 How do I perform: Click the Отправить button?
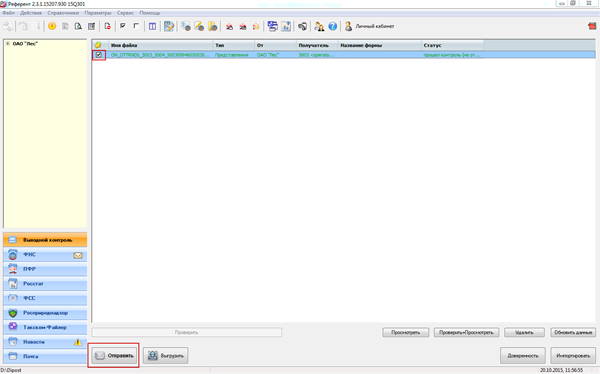coord(114,356)
